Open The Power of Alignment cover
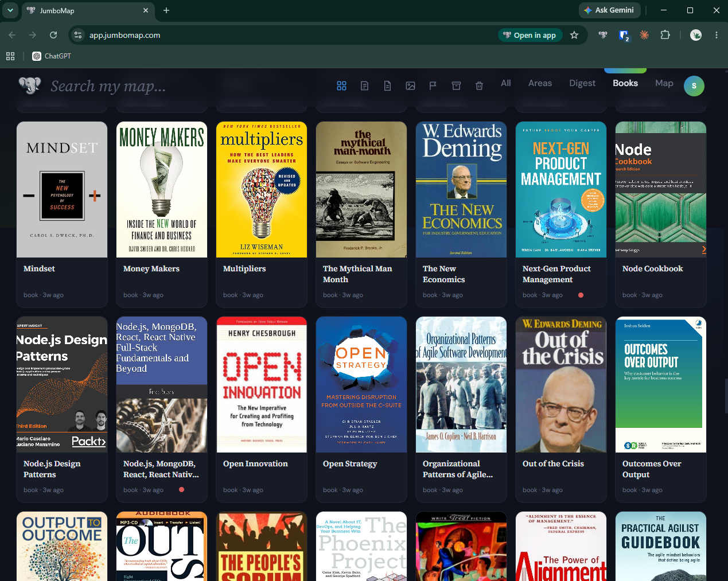The width and height of the screenshot is (728, 581). [561, 546]
